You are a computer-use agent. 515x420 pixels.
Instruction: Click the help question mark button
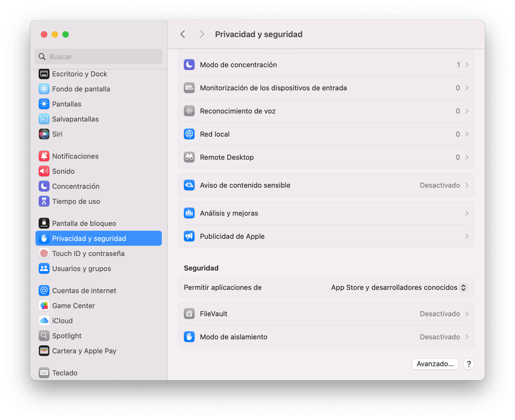(468, 364)
